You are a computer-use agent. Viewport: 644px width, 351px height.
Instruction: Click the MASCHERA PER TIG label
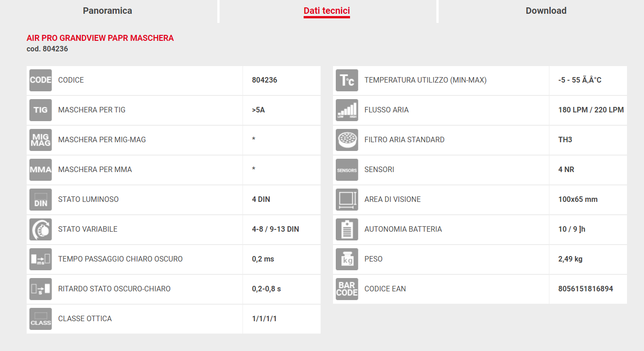tap(92, 110)
